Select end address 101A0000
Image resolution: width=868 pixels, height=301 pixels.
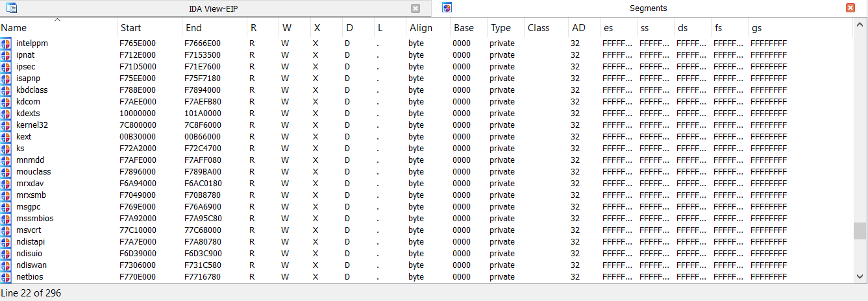pos(202,114)
